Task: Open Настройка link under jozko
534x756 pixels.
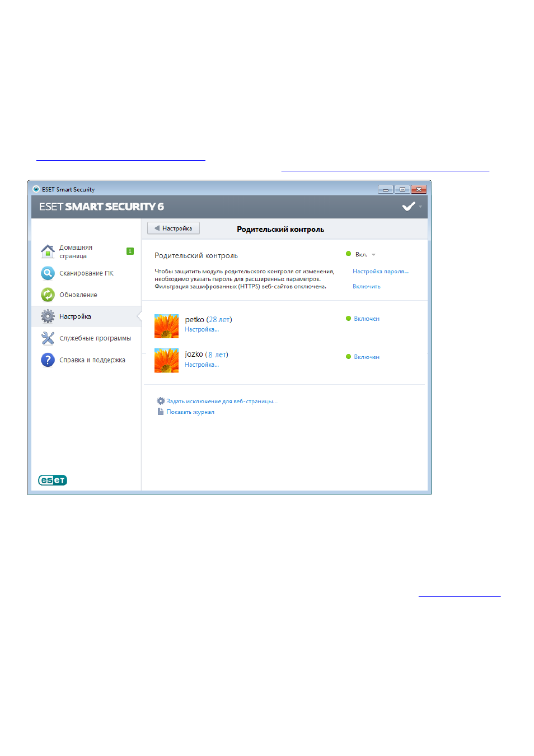Action: 202,365
